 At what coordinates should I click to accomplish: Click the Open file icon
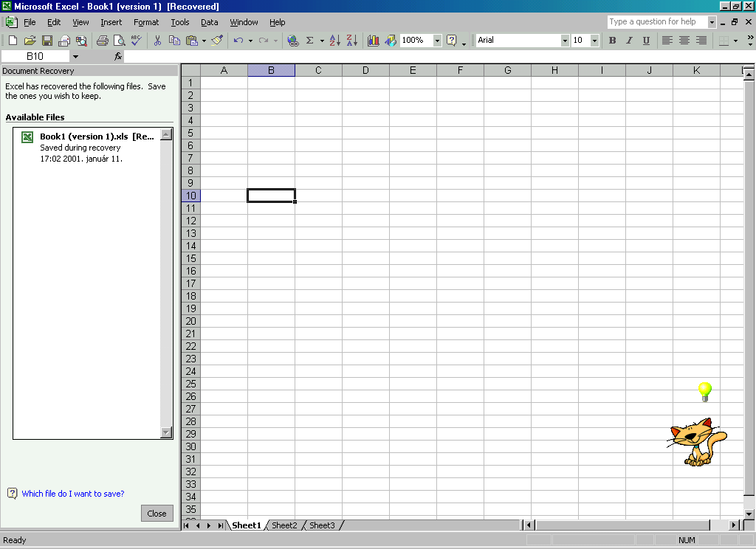[30, 41]
